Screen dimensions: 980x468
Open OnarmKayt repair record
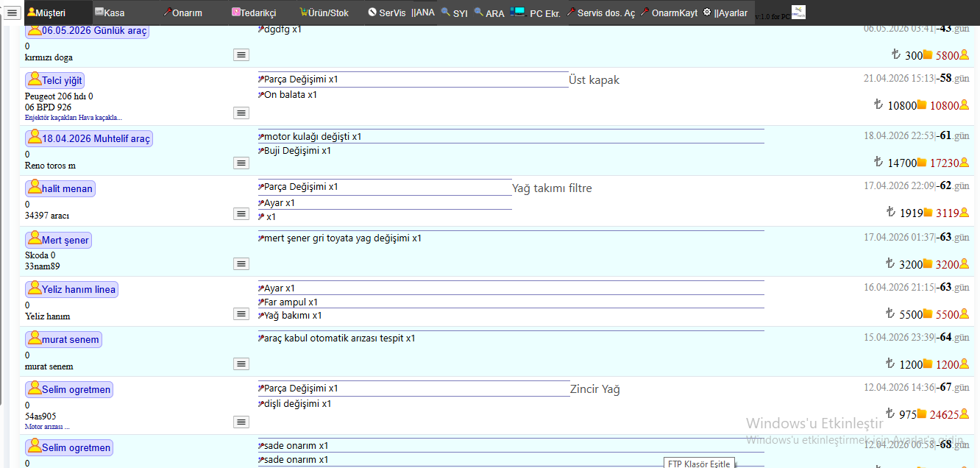tap(669, 13)
